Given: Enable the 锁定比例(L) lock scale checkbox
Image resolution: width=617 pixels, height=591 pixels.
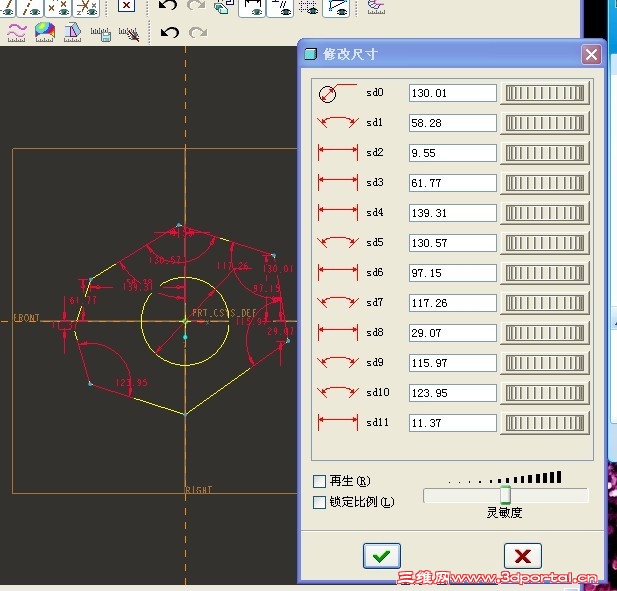Looking at the screenshot, I should 319,502.
